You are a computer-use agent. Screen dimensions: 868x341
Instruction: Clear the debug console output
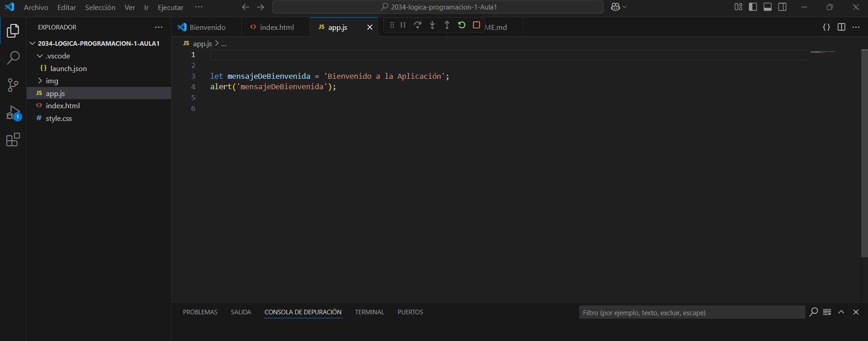point(827,312)
